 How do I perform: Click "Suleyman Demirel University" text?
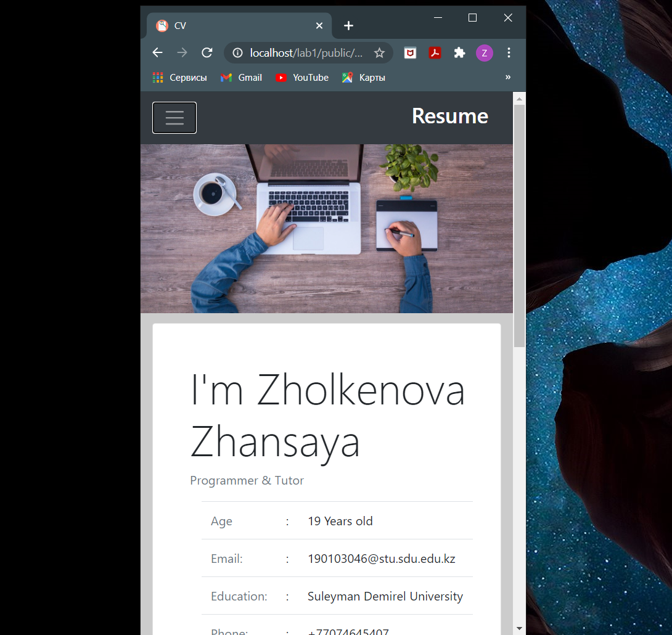tap(385, 596)
